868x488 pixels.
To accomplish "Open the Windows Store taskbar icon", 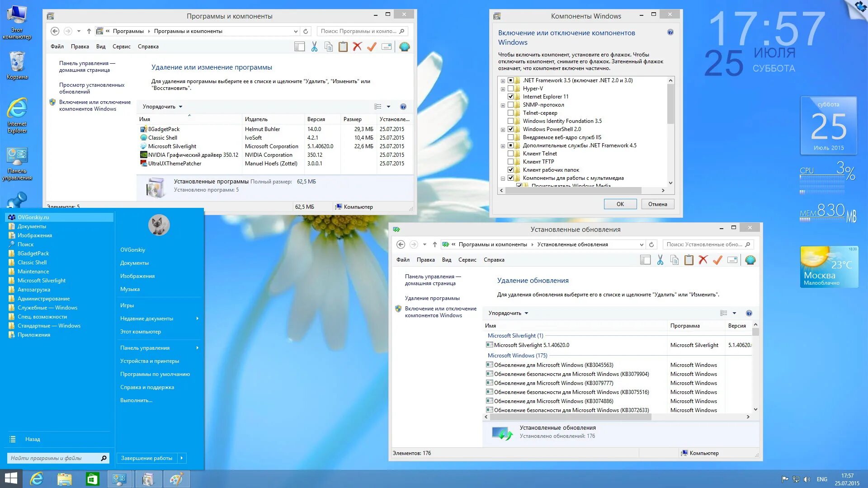I will 92,479.
